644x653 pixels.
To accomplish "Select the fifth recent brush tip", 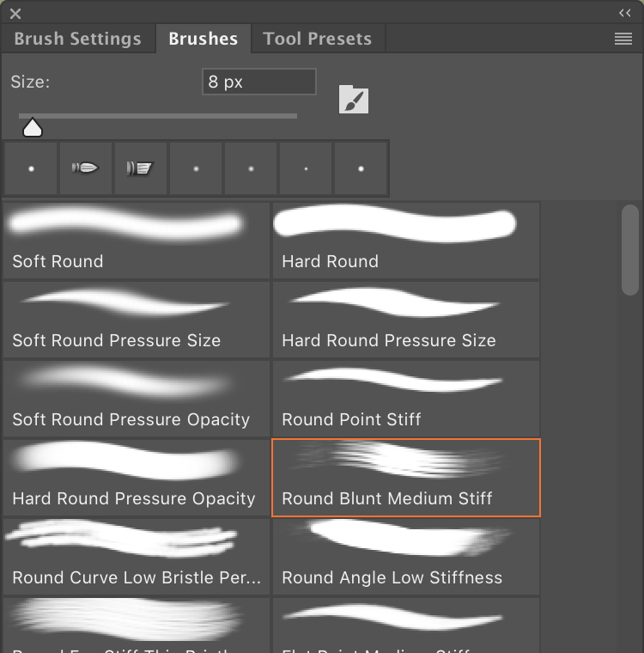I will (x=251, y=168).
